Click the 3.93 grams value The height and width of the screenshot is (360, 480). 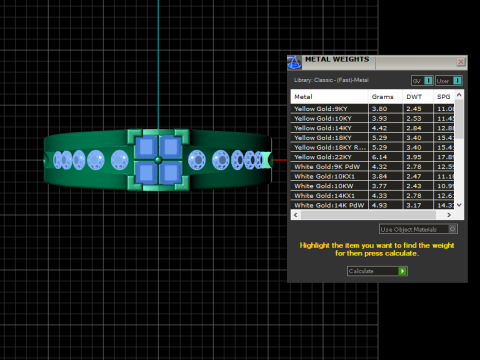tap(379, 118)
